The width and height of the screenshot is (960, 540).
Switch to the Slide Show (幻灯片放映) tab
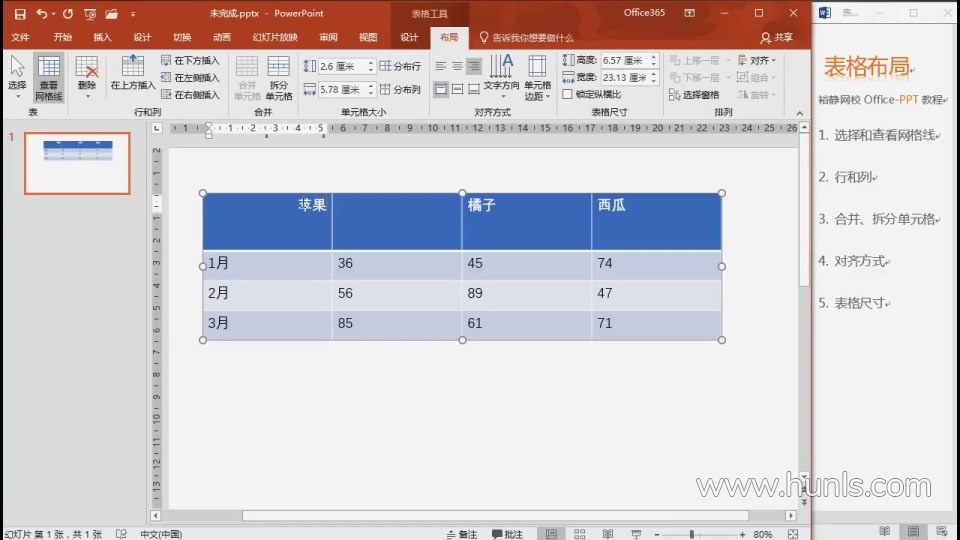[275, 37]
